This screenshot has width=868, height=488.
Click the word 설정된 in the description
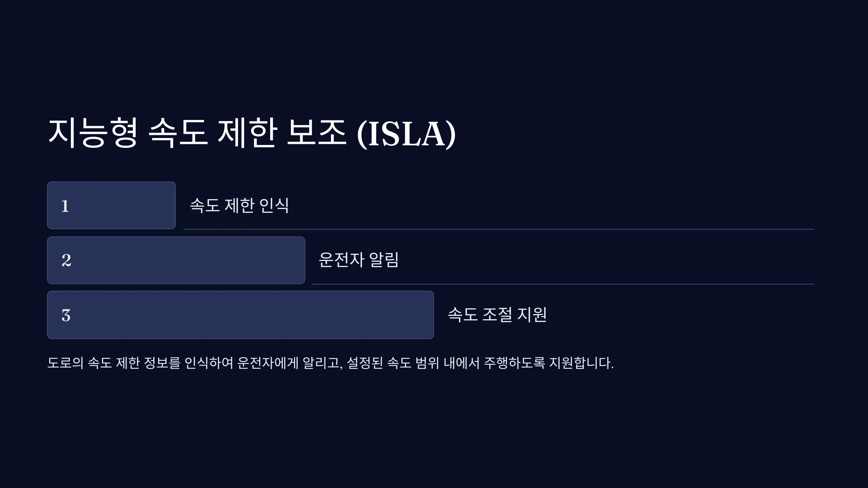coord(365,363)
